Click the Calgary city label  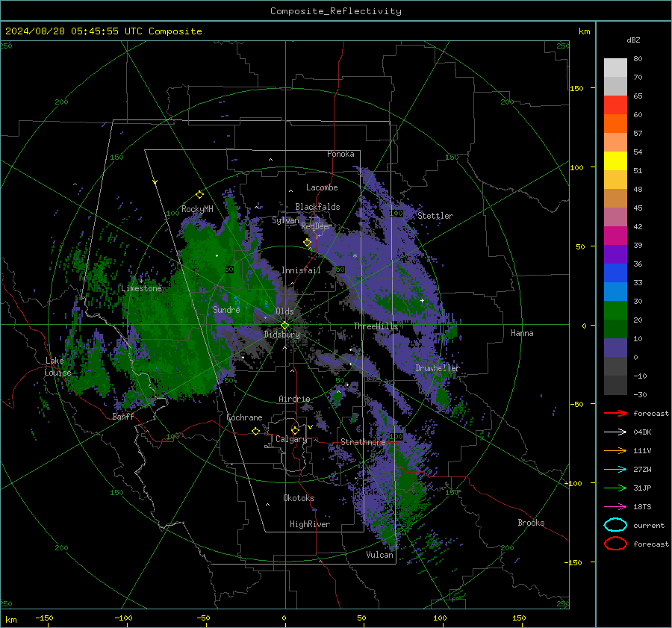291,439
